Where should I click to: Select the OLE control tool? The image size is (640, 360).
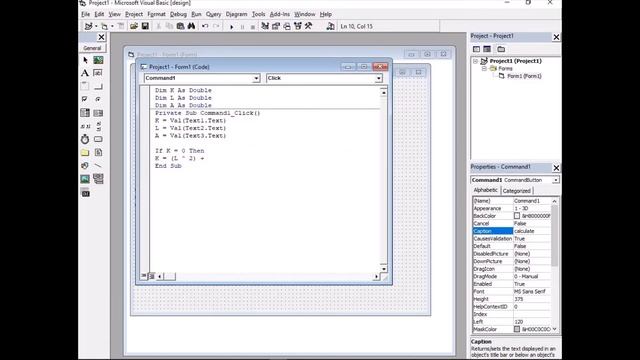(85, 193)
